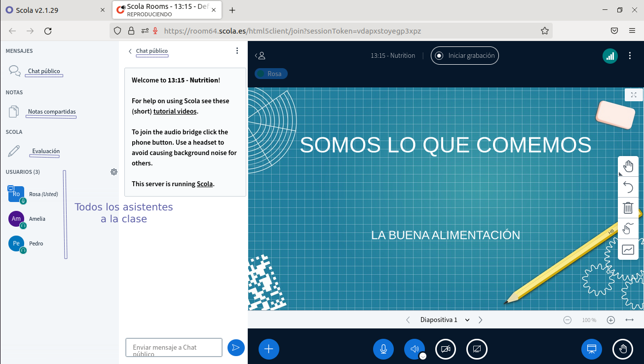
Task: Toggle webcam sharing
Action: [446, 349]
